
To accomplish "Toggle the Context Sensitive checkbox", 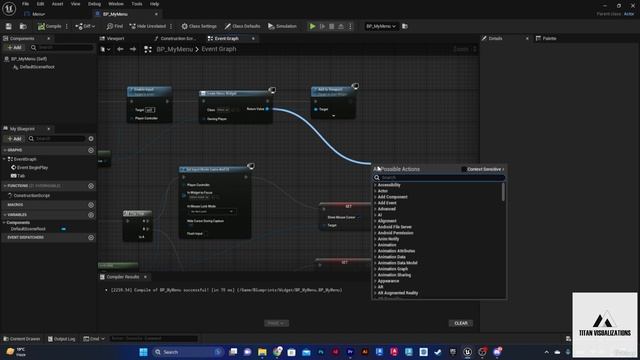I will [x=464, y=169].
